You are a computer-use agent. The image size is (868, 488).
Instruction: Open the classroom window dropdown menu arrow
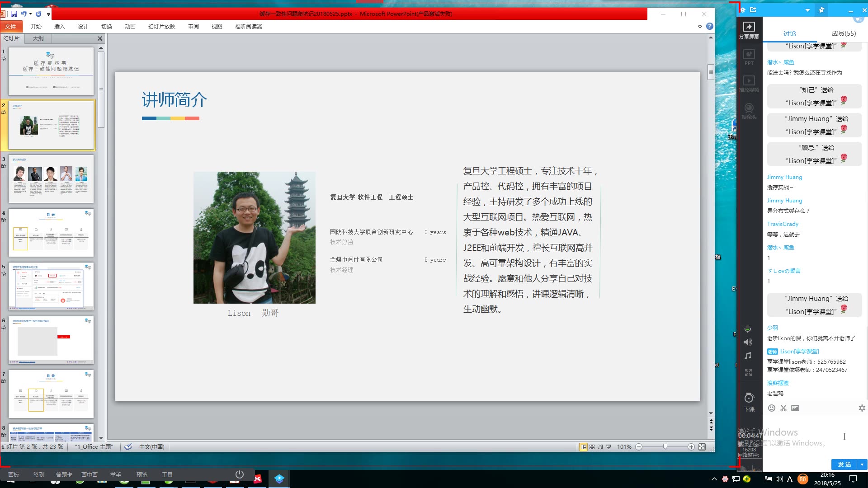point(807,10)
